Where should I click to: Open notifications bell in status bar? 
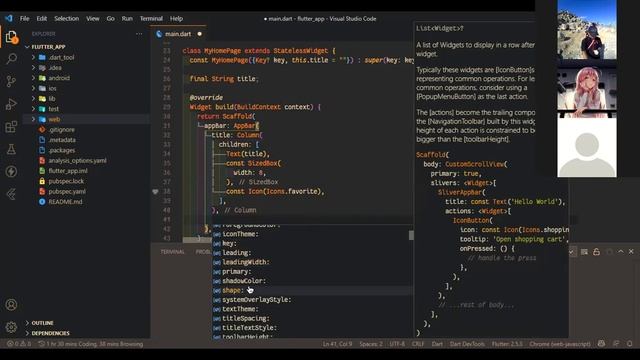pos(630,344)
